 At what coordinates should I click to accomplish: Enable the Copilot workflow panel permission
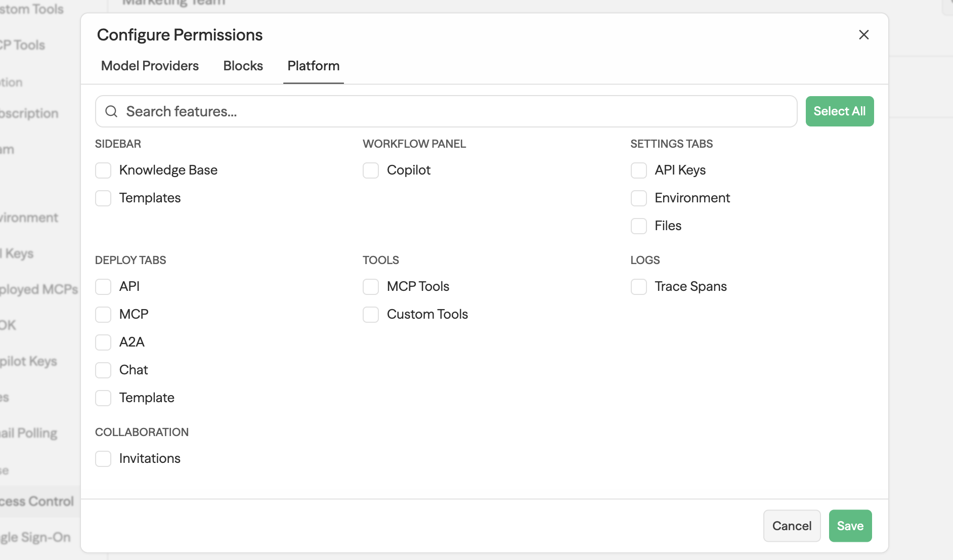(x=371, y=170)
